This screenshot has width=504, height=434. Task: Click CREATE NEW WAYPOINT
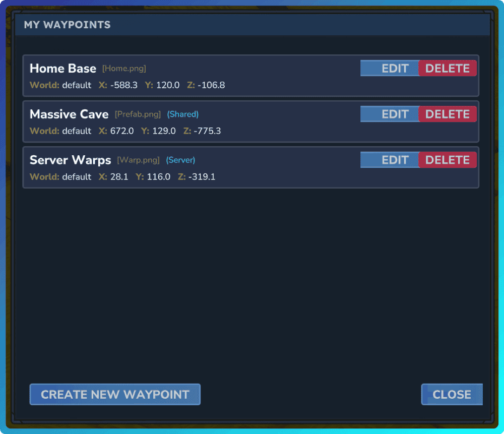pos(115,394)
